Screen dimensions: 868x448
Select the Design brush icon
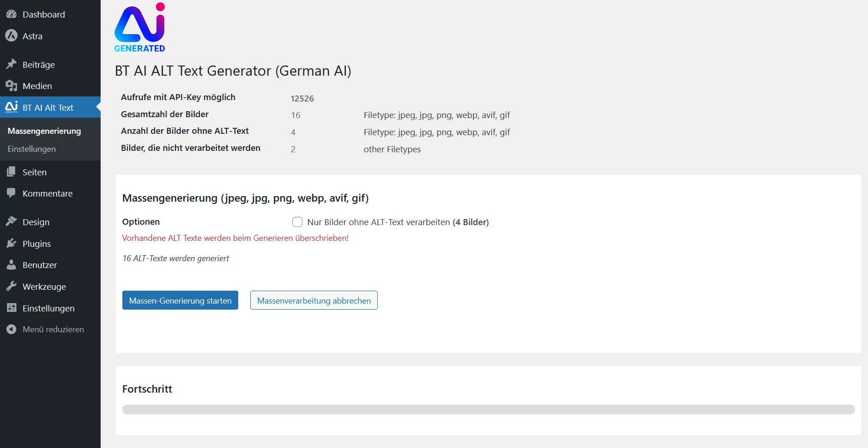[11, 221]
